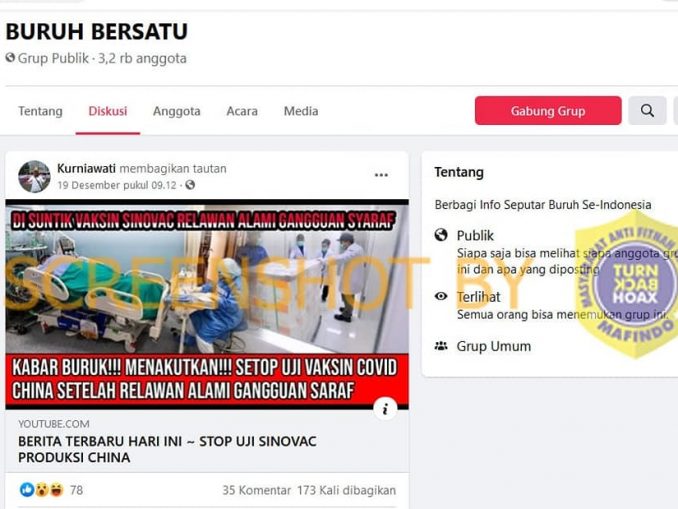The width and height of the screenshot is (678, 509).
Task: Open the 35 Komentar link
Action: (x=256, y=490)
